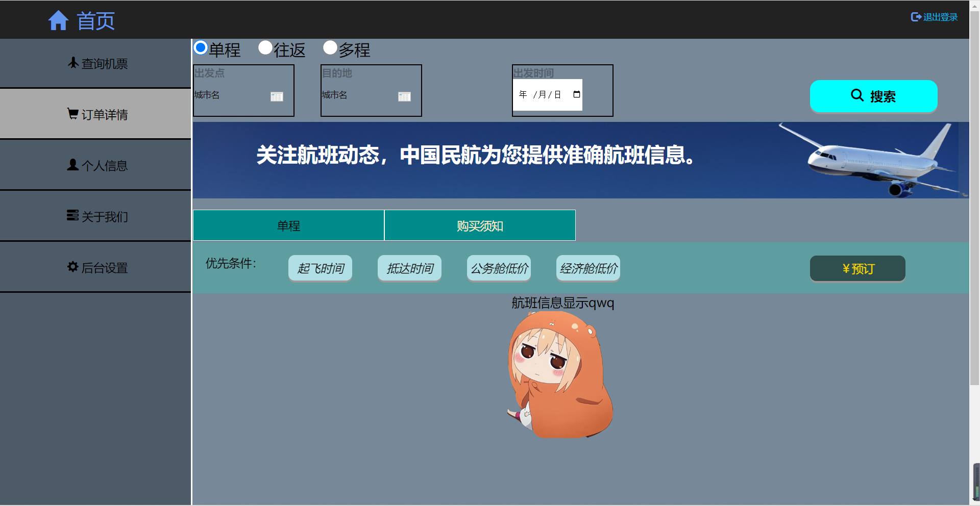980x506 pixels.
Task: Click the cyan 搜索 button
Action: coord(873,96)
